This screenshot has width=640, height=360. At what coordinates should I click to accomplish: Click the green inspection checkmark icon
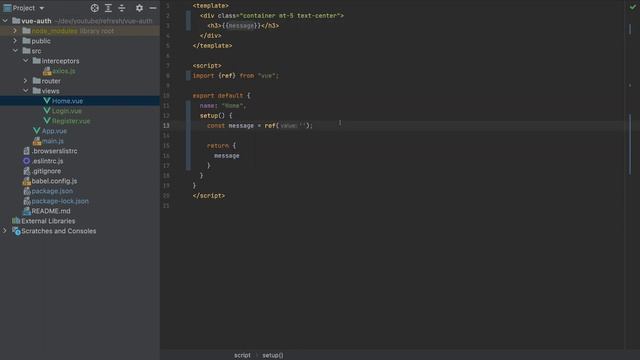point(633,7)
